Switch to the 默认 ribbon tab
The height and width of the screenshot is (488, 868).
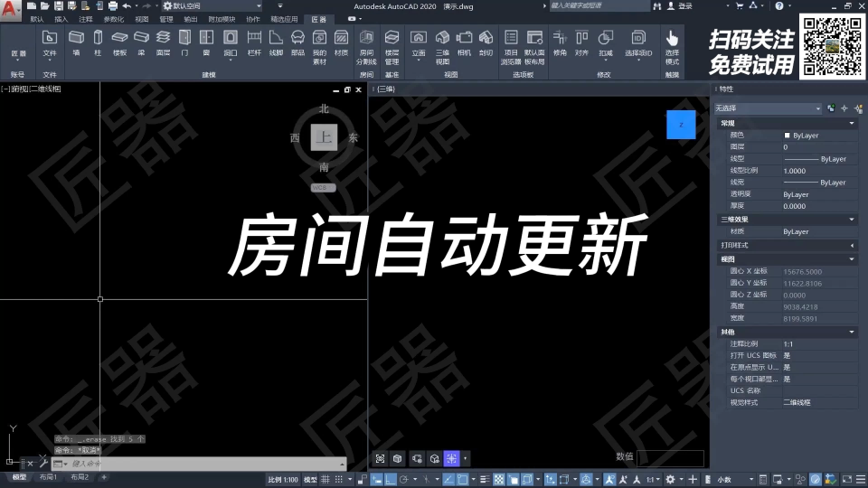(x=36, y=19)
